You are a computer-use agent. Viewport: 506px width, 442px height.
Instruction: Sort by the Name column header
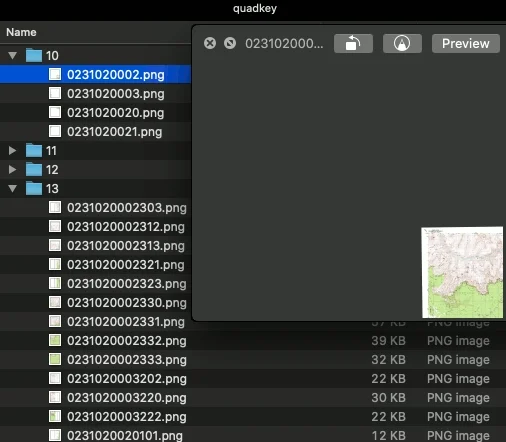(x=21, y=32)
